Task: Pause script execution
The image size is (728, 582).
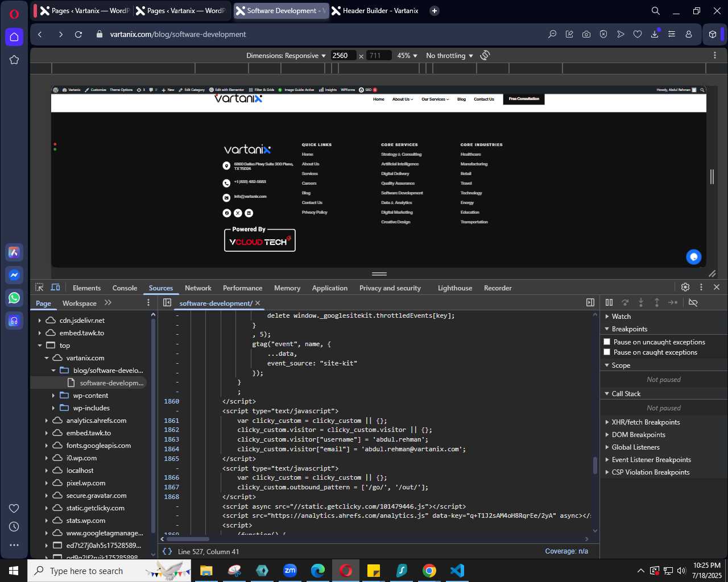Action: pos(609,302)
